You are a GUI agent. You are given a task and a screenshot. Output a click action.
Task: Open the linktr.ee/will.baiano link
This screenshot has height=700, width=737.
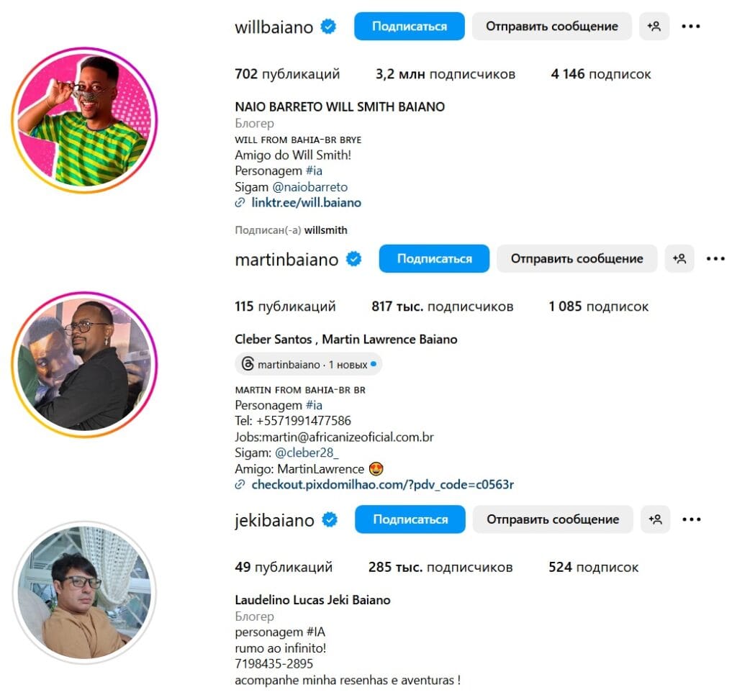click(306, 202)
